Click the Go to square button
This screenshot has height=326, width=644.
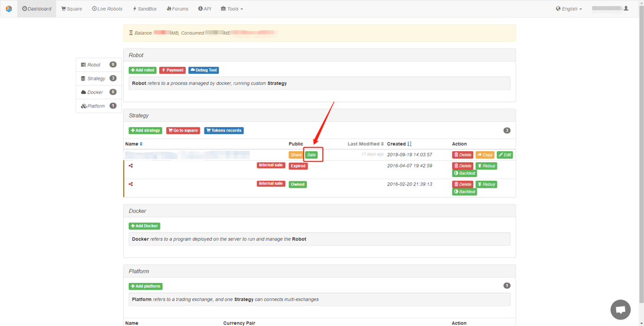(183, 131)
